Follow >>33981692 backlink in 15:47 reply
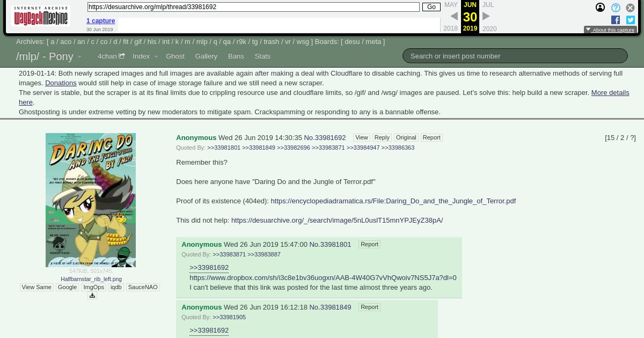 209,267
